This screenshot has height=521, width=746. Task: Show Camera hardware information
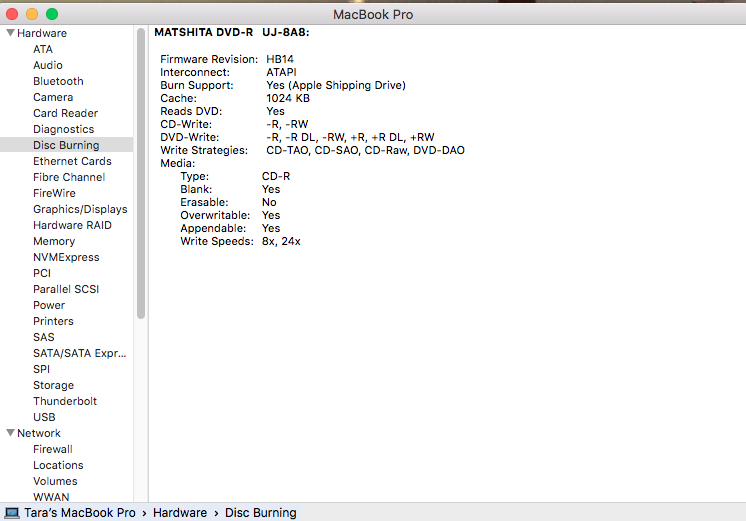(x=53, y=97)
